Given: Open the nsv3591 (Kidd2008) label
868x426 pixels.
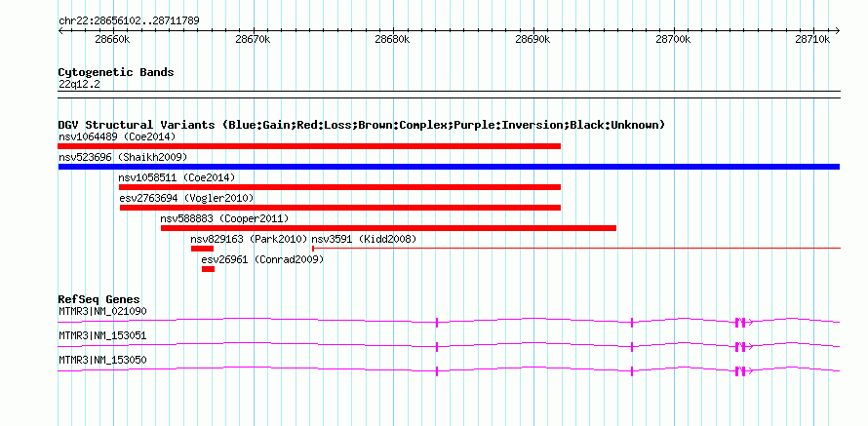Looking at the screenshot, I should click(x=364, y=239).
